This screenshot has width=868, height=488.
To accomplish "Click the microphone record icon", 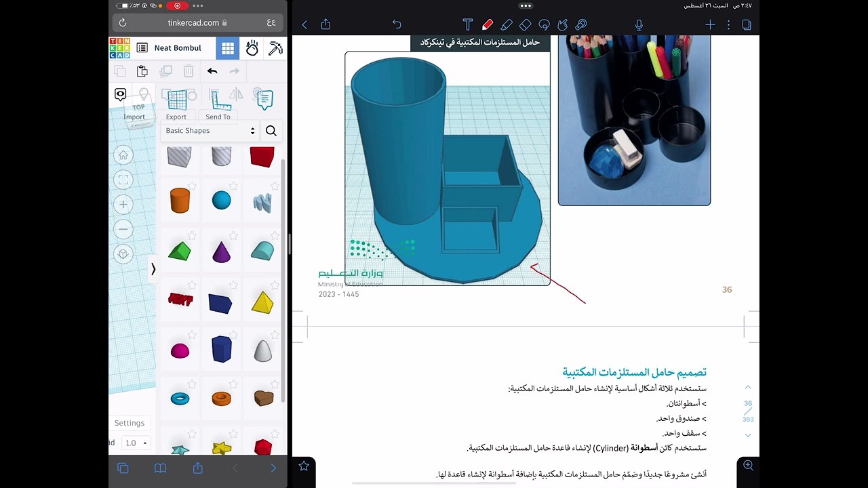I will [639, 24].
